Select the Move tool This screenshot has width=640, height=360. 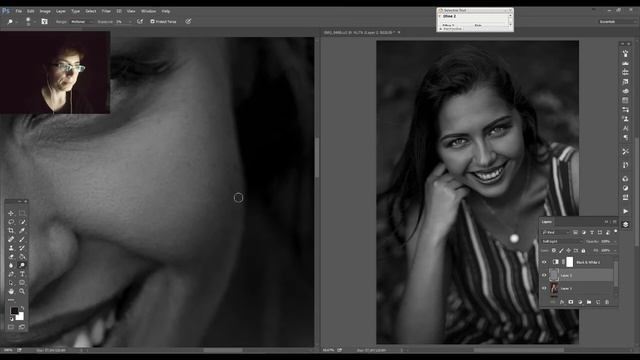[x=11, y=213]
